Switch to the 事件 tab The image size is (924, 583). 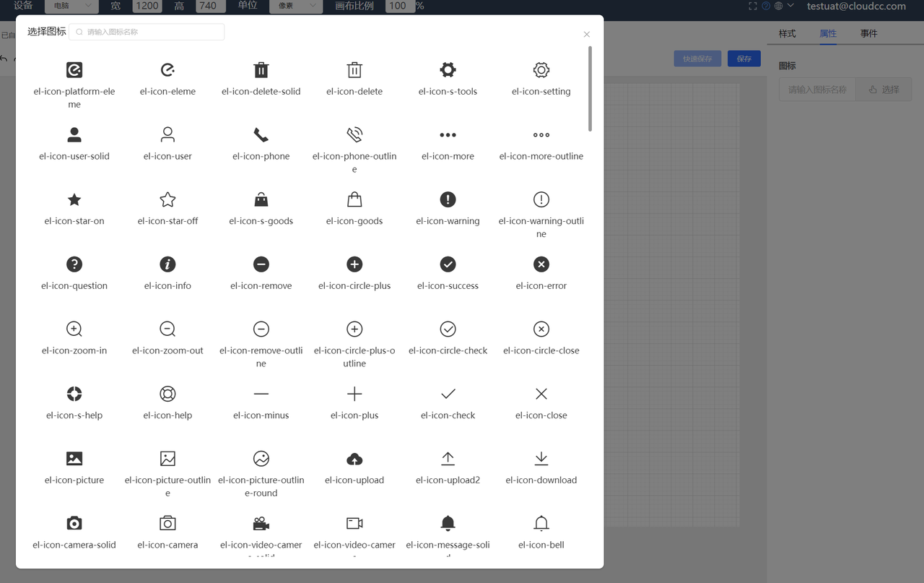[x=868, y=33]
